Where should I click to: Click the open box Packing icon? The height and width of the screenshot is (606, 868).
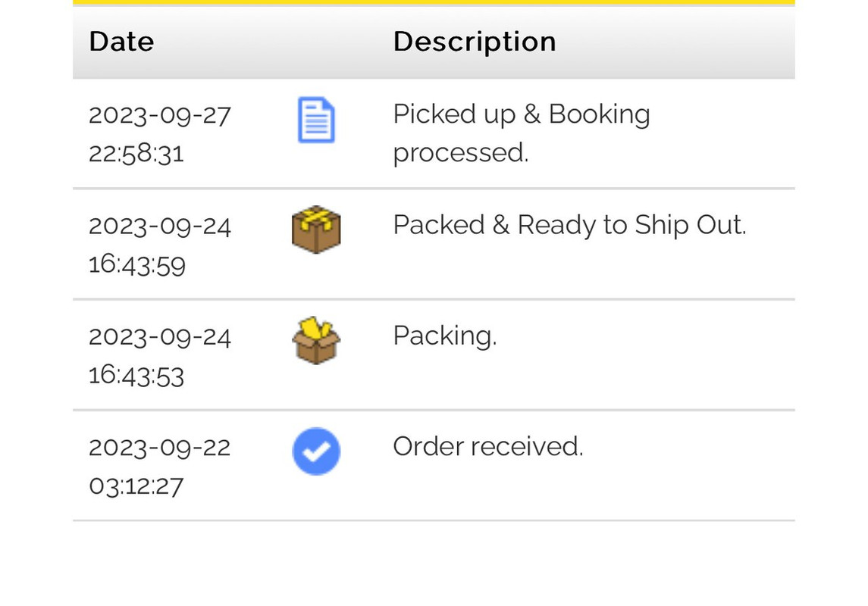click(x=316, y=341)
